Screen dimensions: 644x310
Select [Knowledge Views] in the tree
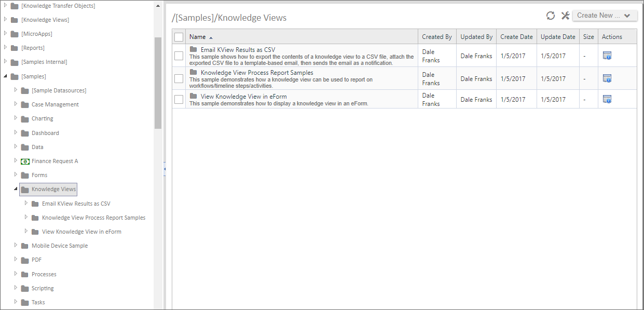(x=45, y=20)
